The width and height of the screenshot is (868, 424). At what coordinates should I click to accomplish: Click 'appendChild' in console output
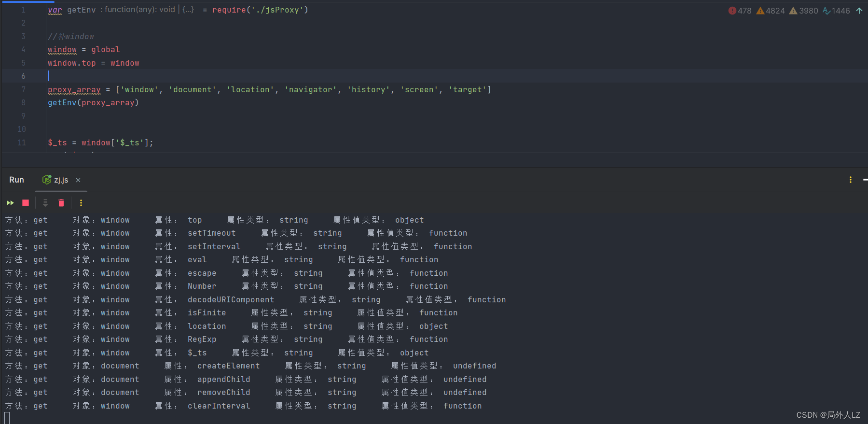pos(224,380)
